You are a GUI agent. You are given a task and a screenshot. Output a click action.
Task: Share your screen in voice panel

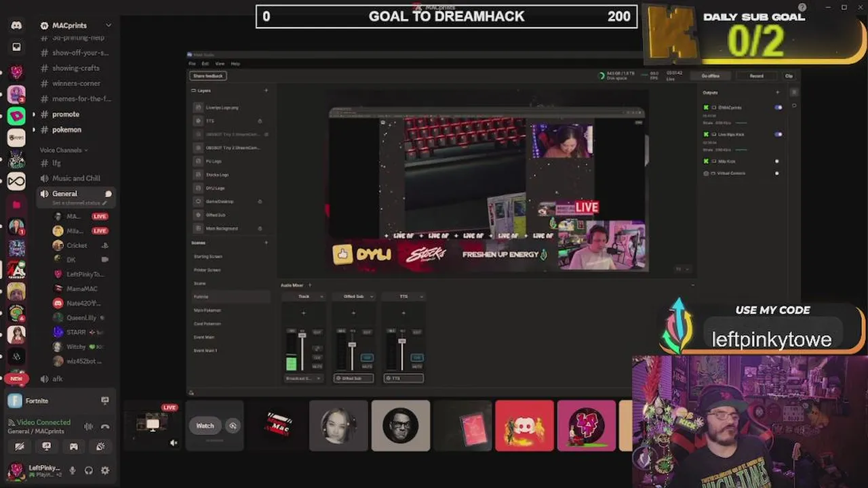46,447
